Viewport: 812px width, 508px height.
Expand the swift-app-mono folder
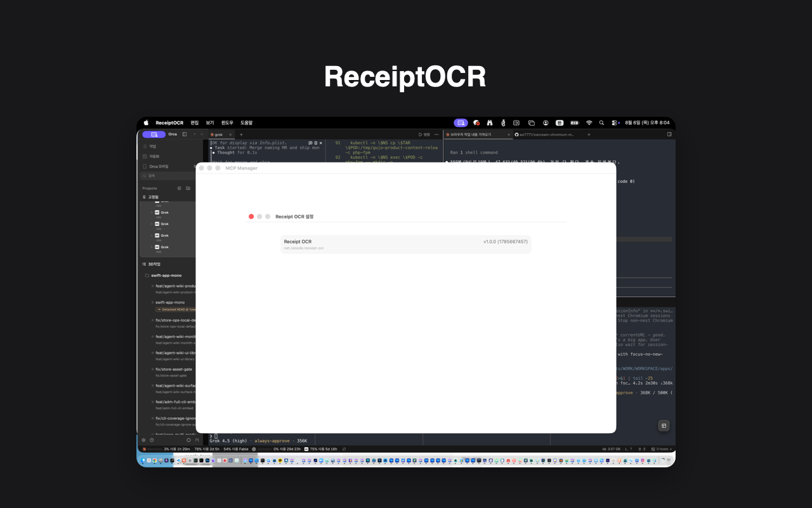pyautogui.click(x=162, y=276)
